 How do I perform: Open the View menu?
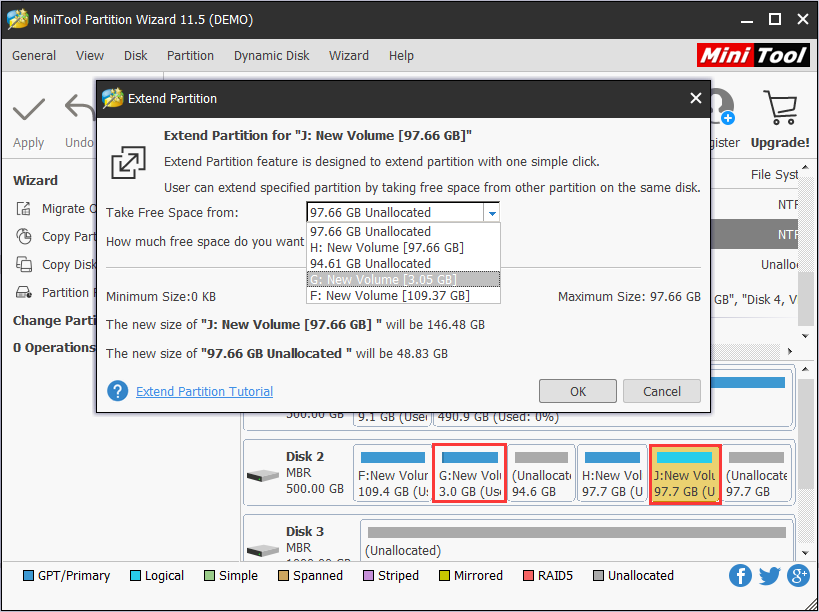tap(90, 55)
